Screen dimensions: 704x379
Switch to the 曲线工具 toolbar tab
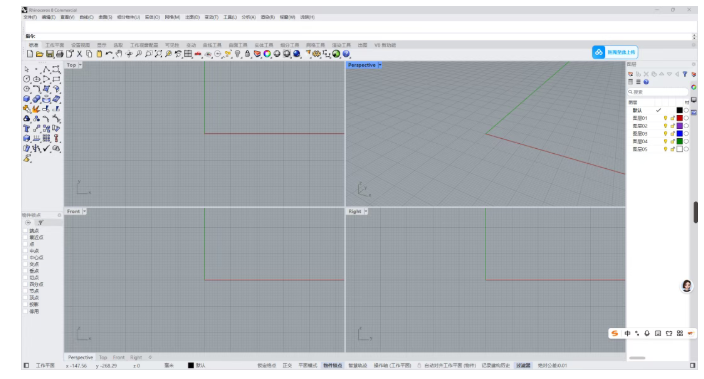pyautogui.click(x=212, y=45)
